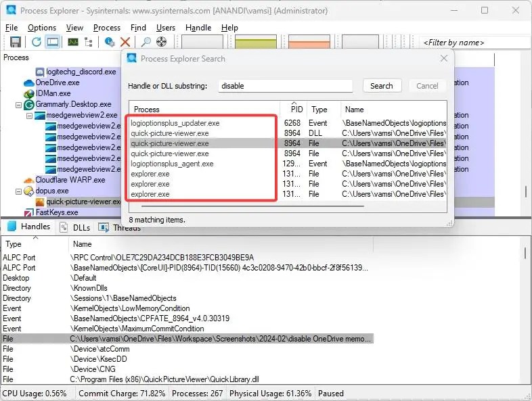Click the Find handle magnifier icon
The image size is (532, 401).
click(x=146, y=42)
